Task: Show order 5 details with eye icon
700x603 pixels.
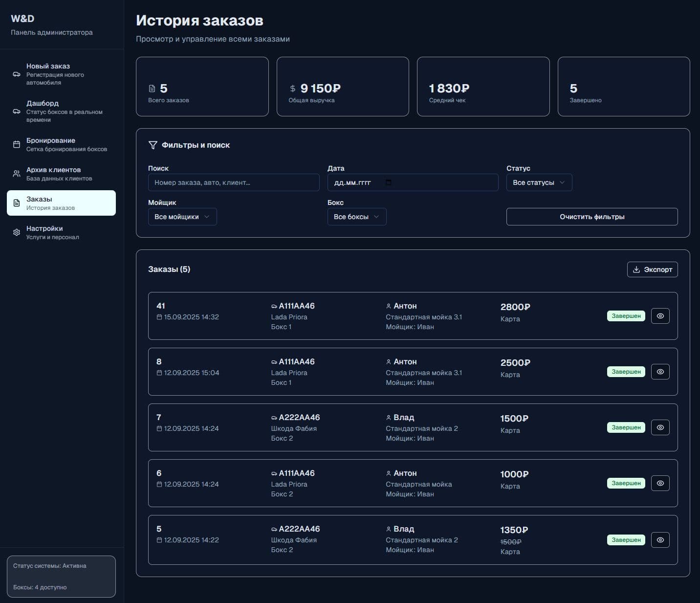Action: click(x=660, y=540)
